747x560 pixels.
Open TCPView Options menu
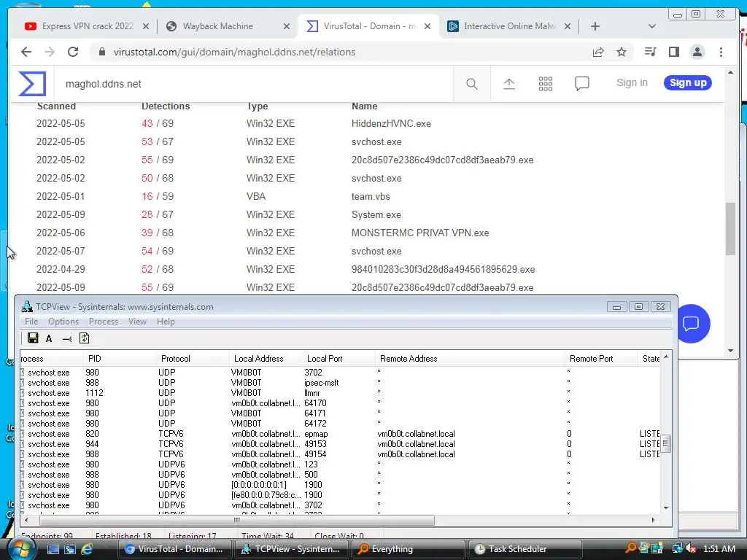tap(63, 322)
